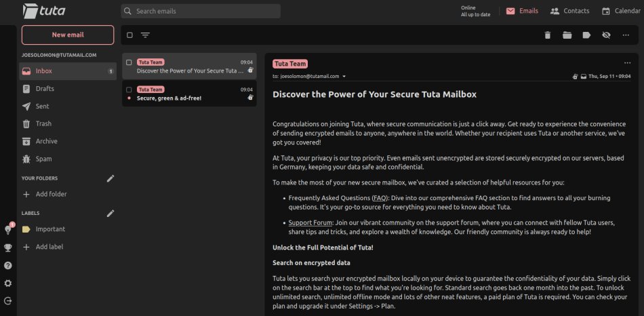
Task: Click LABELS section header
Action: [31, 214]
